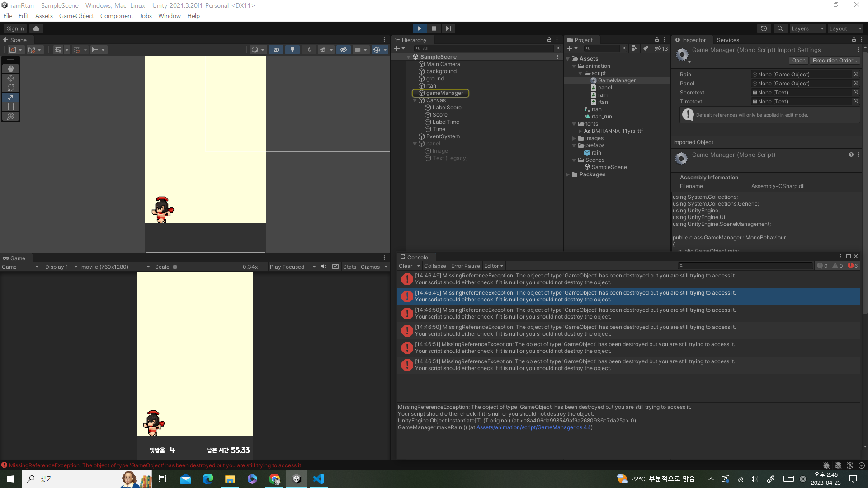
Task: Open the Layers dropdown
Action: click(x=807, y=28)
